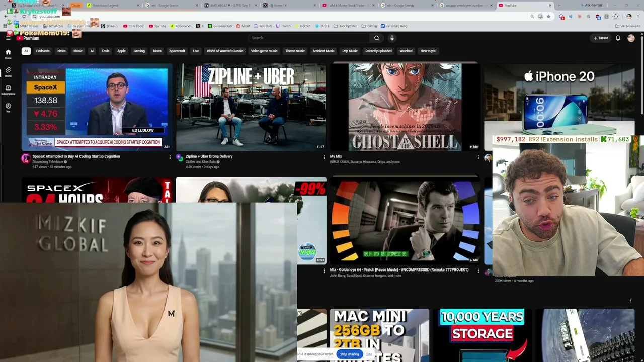Click the YouTube search input field

tap(309, 38)
